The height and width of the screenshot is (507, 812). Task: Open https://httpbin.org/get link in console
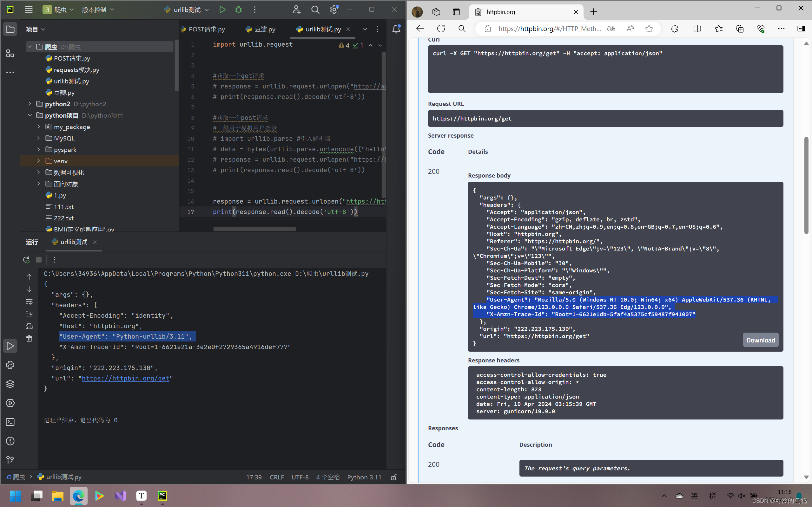click(x=125, y=378)
